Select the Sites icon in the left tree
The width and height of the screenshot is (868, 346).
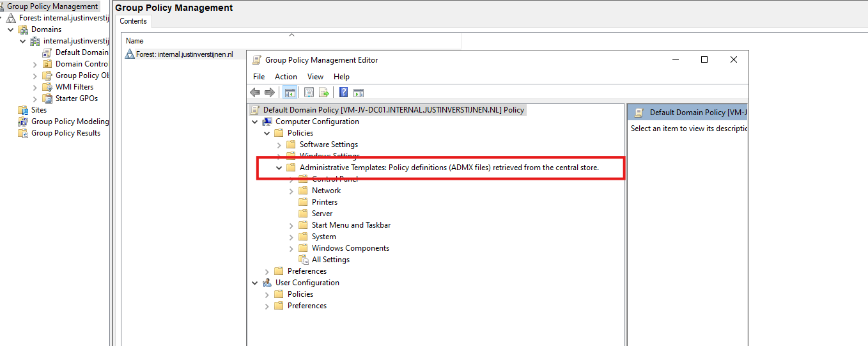click(x=23, y=110)
